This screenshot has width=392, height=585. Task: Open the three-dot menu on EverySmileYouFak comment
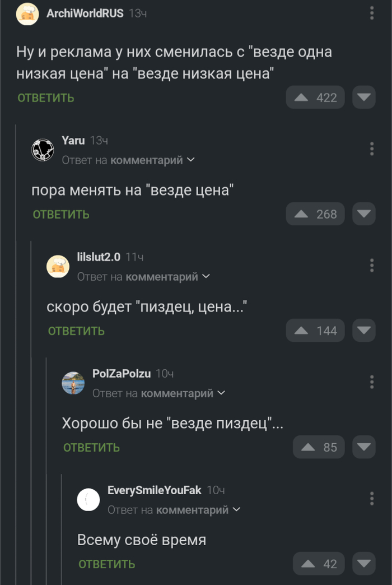(x=372, y=498)
